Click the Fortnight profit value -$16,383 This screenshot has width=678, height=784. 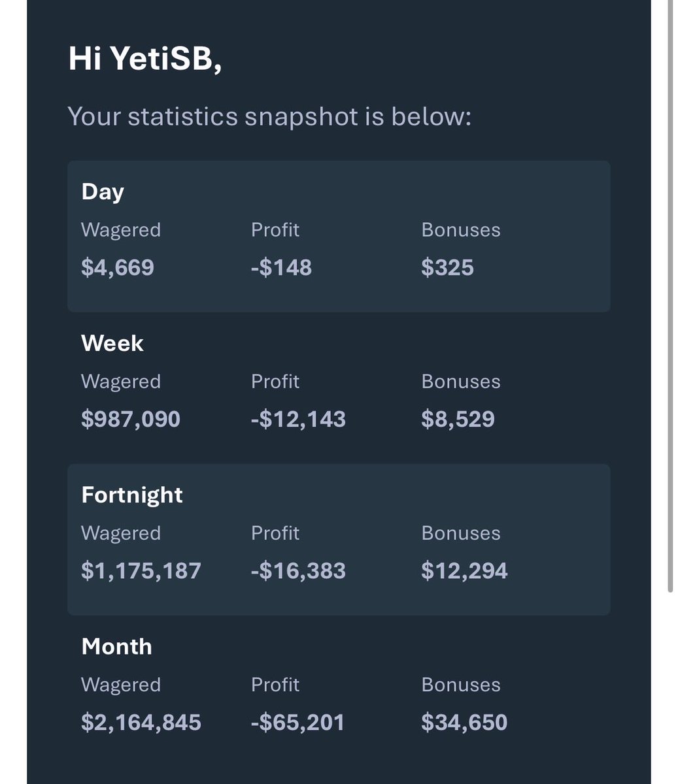pyautogui.click(x=298, y=570)
